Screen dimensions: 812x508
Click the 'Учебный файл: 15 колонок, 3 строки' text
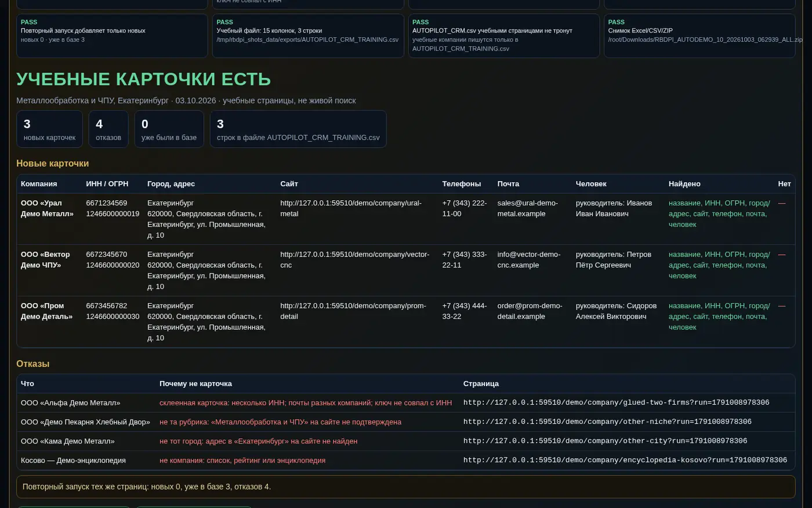click(269, 31)
